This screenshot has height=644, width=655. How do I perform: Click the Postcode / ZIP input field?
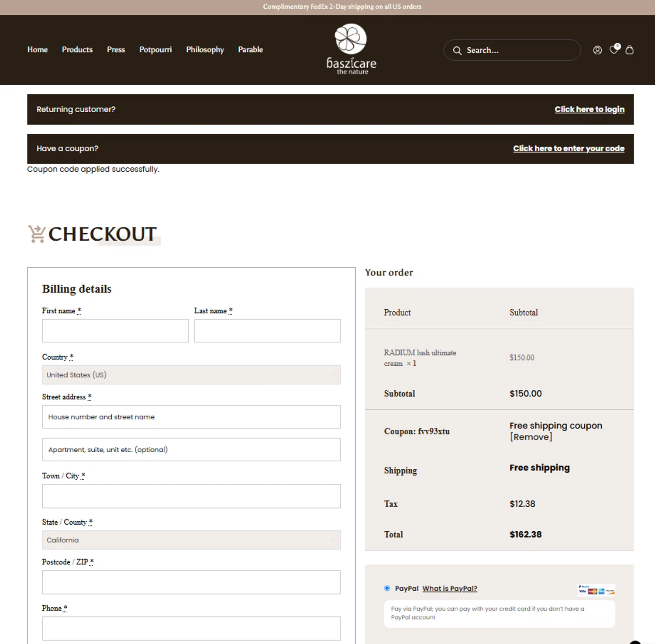click(x=191, y=582)
